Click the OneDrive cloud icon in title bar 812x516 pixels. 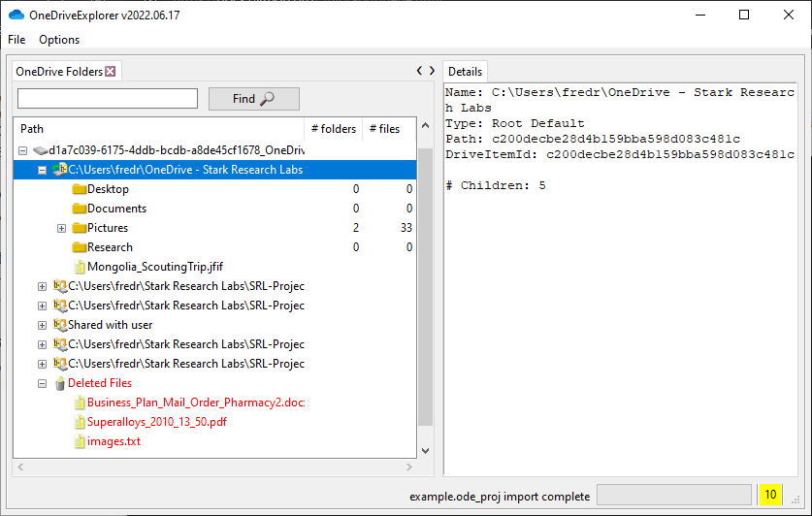[16, 15]
